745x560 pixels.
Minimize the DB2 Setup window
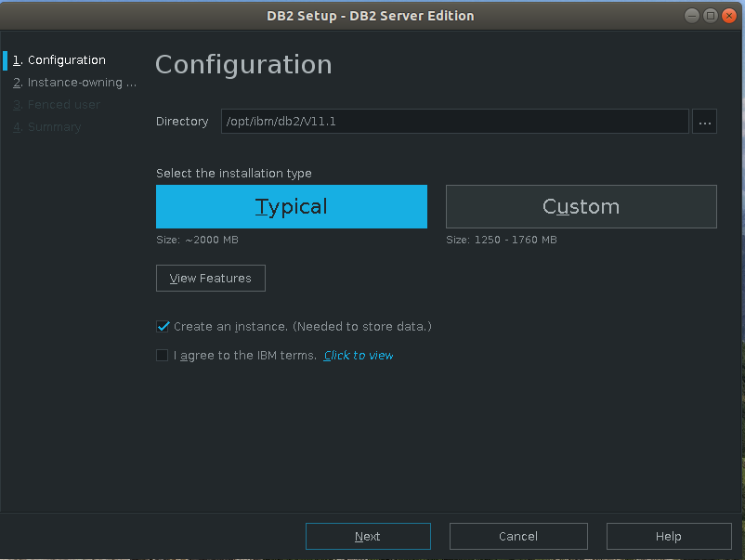[694, 15]
